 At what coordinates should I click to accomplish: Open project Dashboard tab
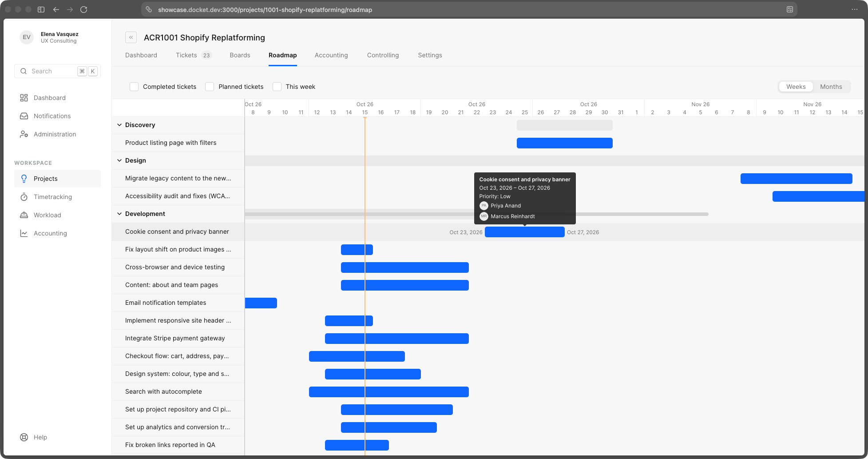pyautogui.click(x=141, y=55)
